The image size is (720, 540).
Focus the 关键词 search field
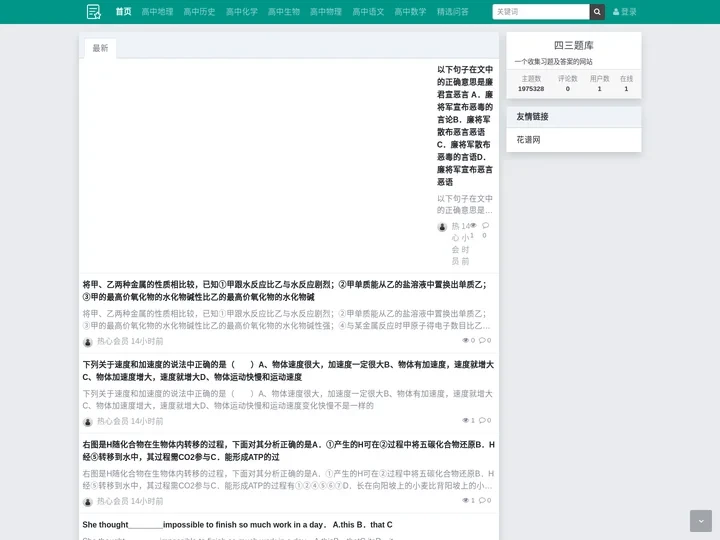tap(540, 12)
